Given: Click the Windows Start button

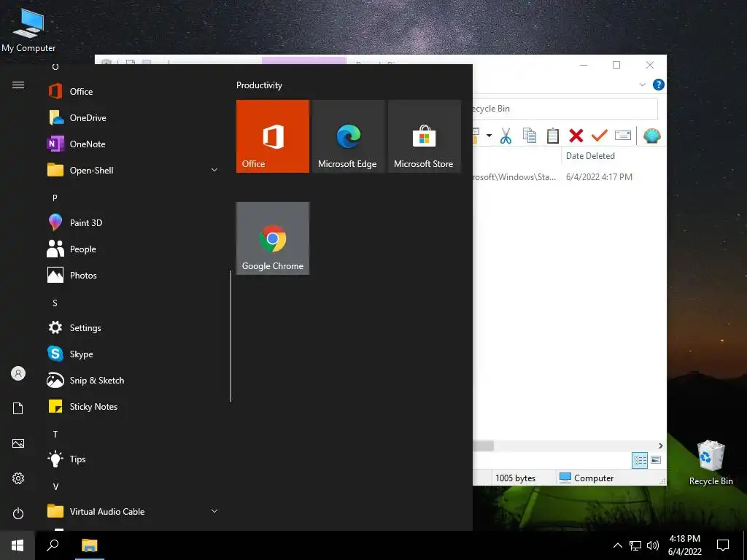Looking at the screenshot, I should [18, 545].
